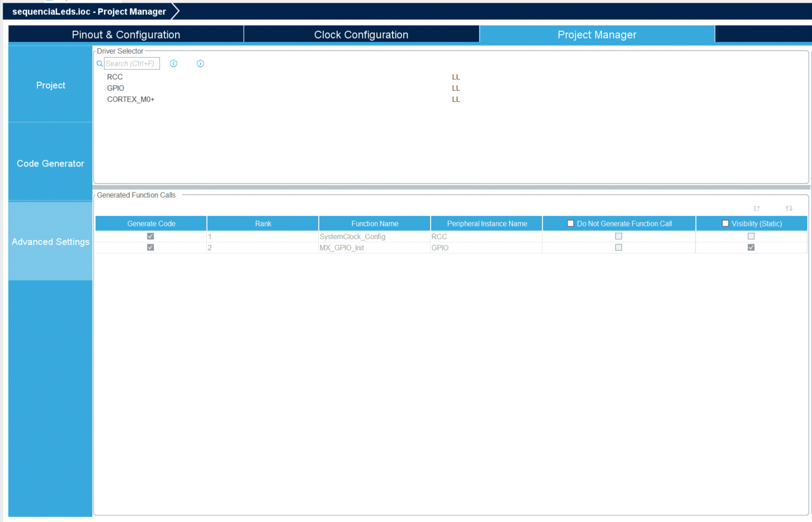This screenshot has width=812, height=522.
Task: Open the RCC driver type dropdown (LL)
Action: tap(456, 77)
